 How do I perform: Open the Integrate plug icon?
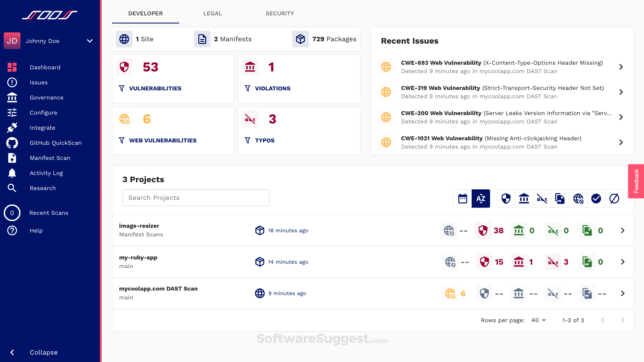point(12,128)
